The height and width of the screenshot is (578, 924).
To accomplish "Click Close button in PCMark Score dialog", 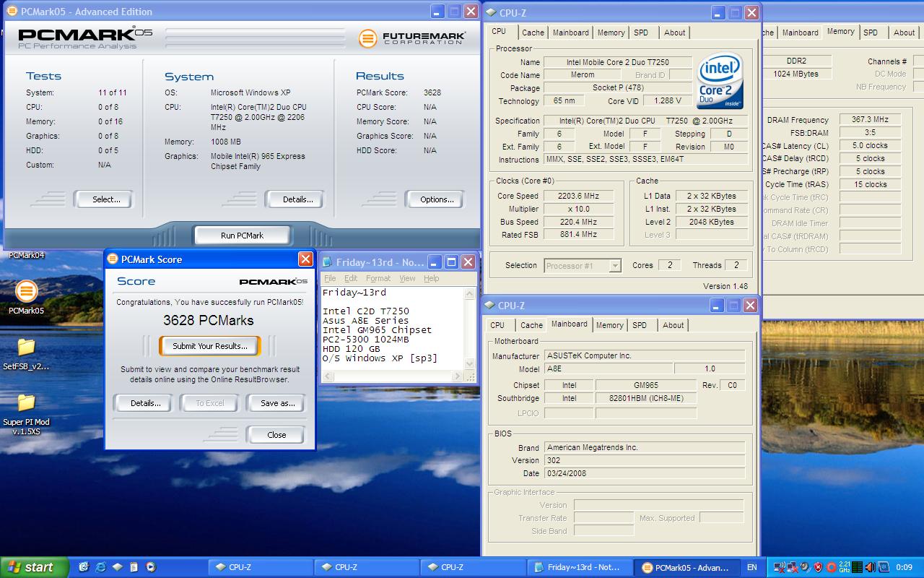I will [x=276, y=435].
